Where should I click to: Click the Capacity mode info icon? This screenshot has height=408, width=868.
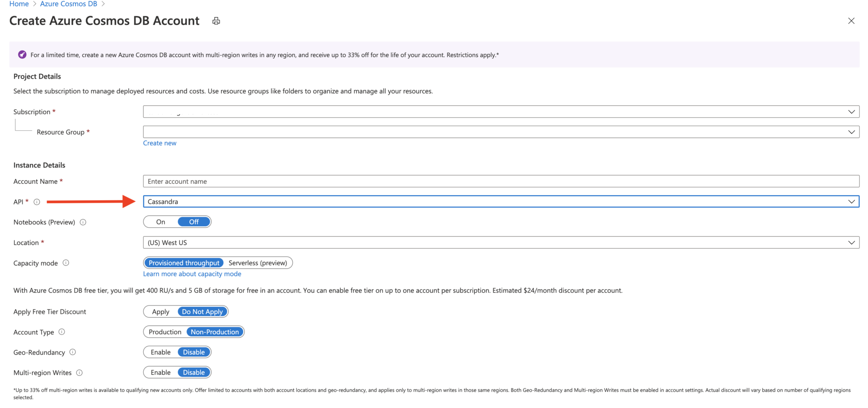(66, 263)
